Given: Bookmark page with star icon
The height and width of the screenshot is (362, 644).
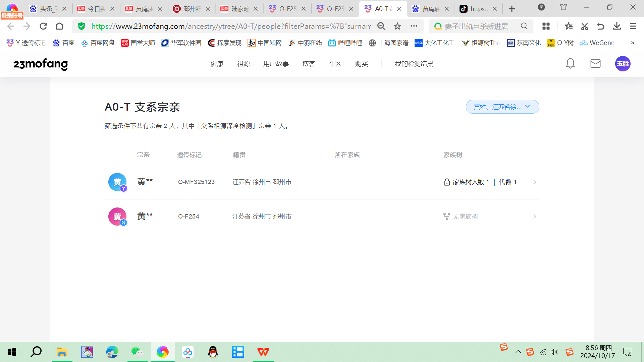Looking at the screenshot, I should pos(397,26).
